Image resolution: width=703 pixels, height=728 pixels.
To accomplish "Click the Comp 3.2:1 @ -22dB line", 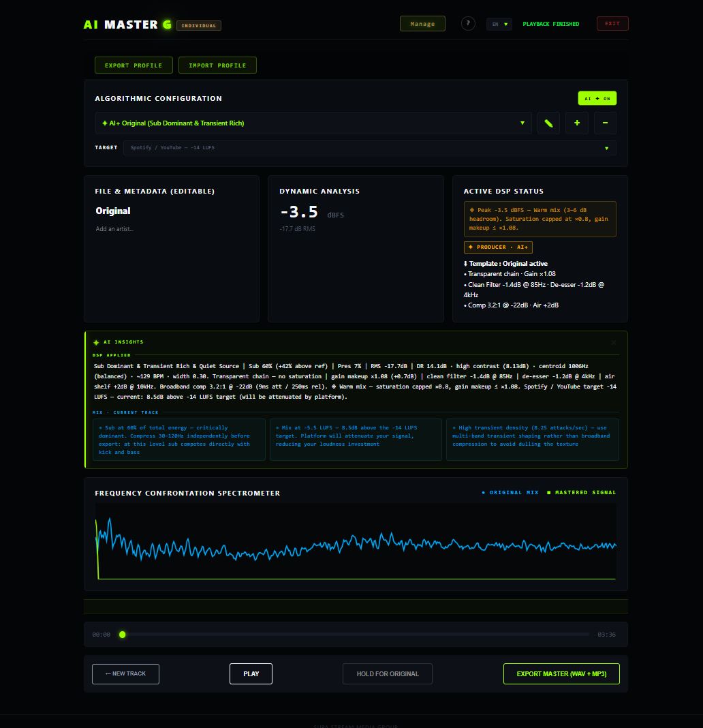I will 512,305.
